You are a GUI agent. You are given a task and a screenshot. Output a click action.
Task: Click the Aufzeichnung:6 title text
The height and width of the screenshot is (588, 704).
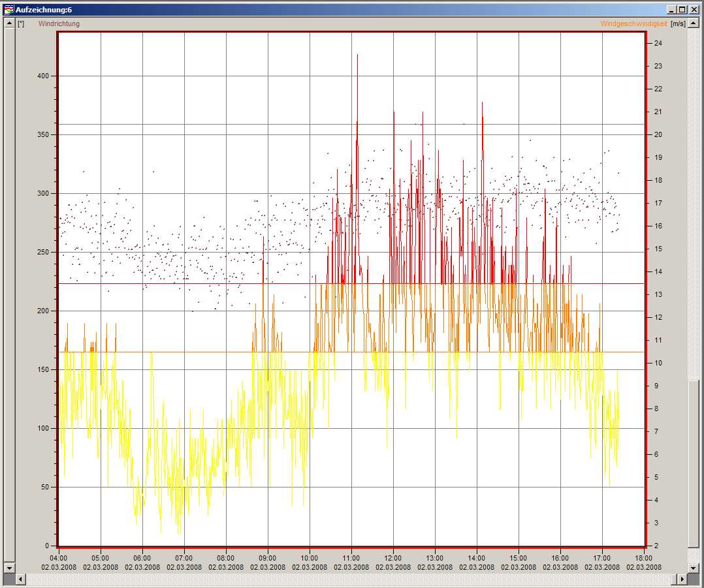tap(44, 10)
